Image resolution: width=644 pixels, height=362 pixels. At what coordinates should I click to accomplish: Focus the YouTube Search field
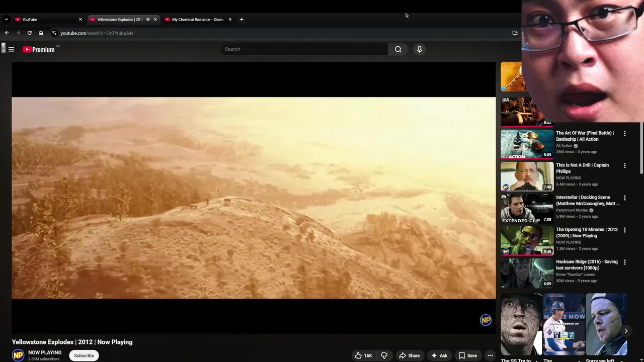(304, 49)
